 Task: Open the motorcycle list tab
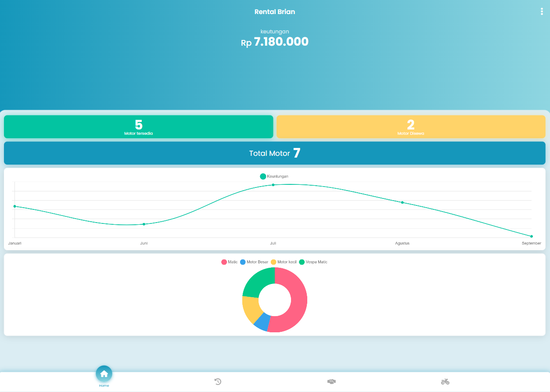(x=445, y=381)
